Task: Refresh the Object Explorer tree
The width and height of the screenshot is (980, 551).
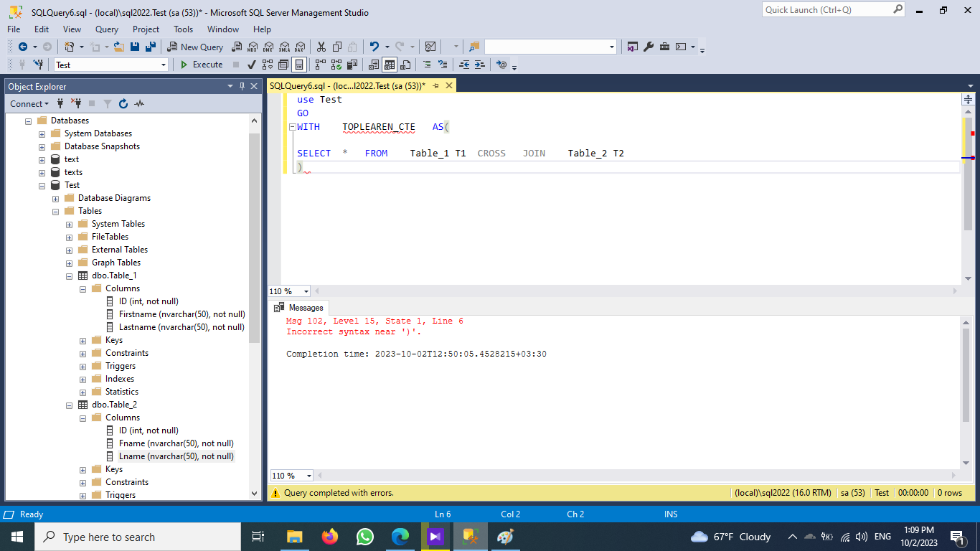Action: click(123, 104)
